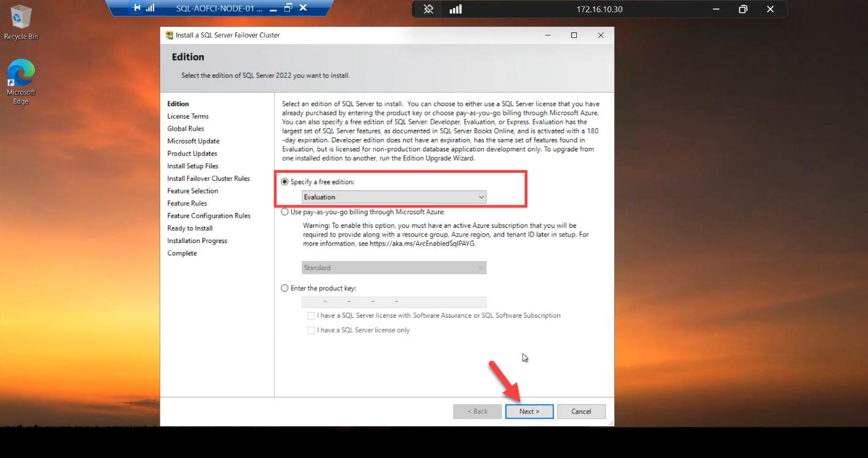Screen dimensions: 868x458
Task: Close the 172.16.10.30 remote session
Action: click(770, 9)
